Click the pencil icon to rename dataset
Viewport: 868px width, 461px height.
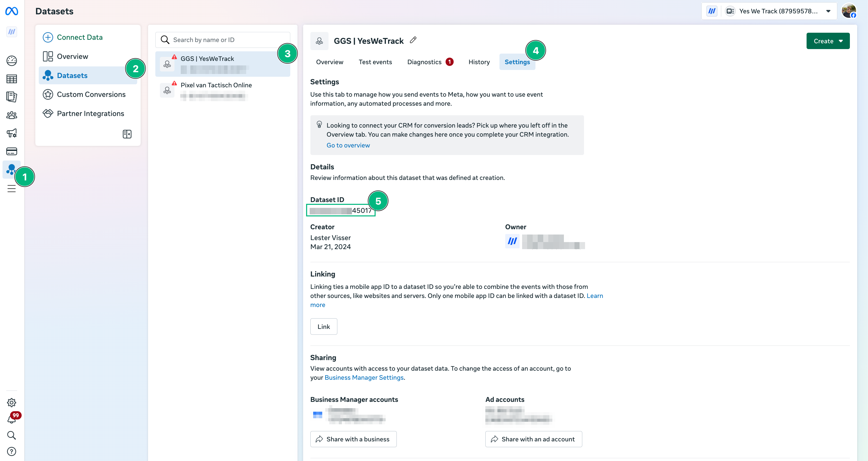(413, 40)
